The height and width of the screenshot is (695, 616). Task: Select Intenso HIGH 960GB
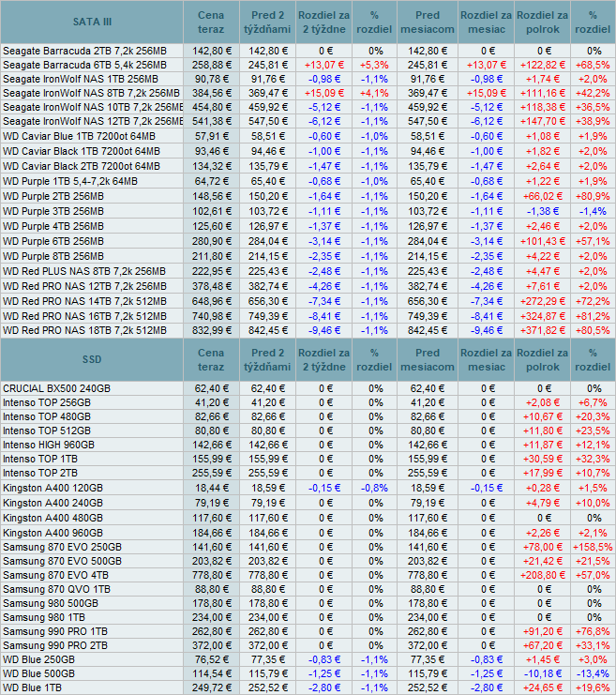pyautogui.click(x=49, y=445)
